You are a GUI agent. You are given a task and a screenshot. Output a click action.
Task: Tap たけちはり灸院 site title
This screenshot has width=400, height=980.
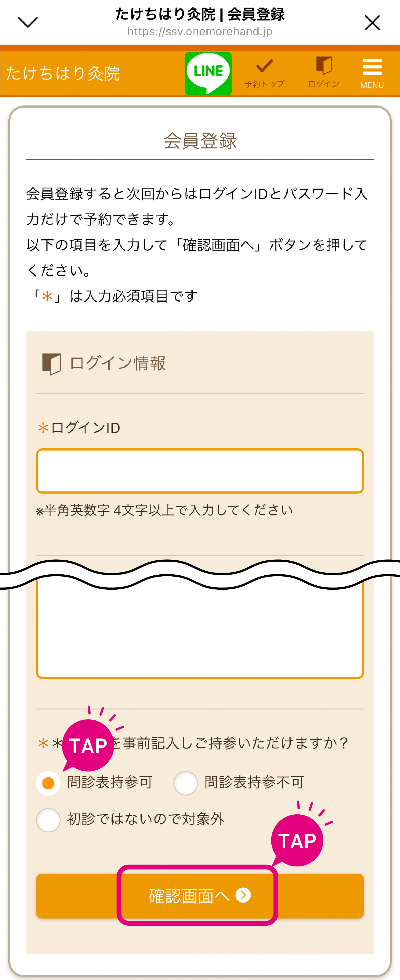[x=63, y=73]
